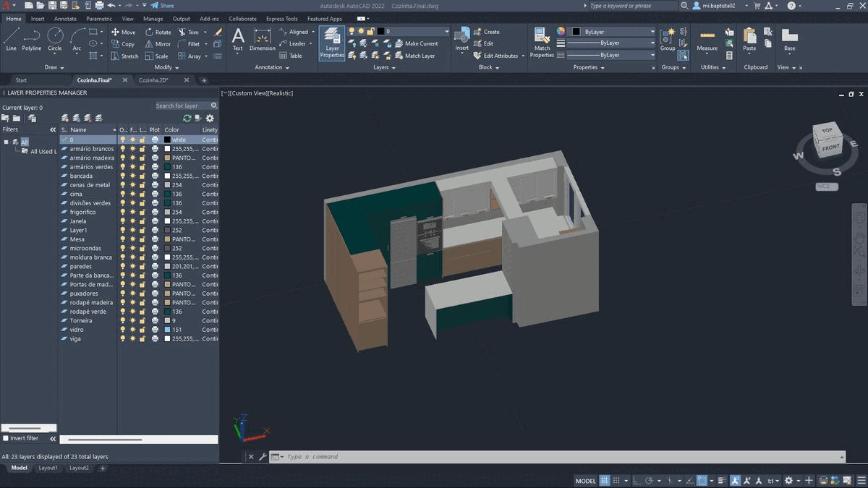Click the Share button
Image resolution: width=868 pixels, height=488 pixels.
tap(162, 5)
